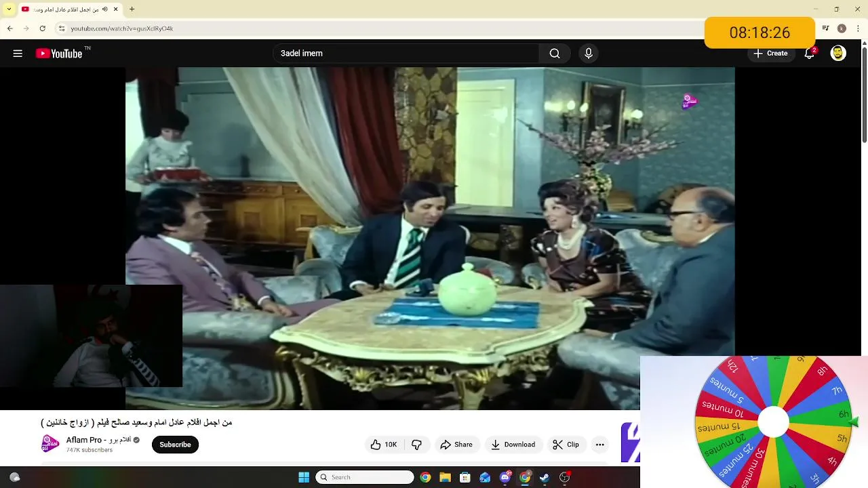868x488 pixels.
Task: Mute the tab via audio speaker icon
Action: point(105,9)
